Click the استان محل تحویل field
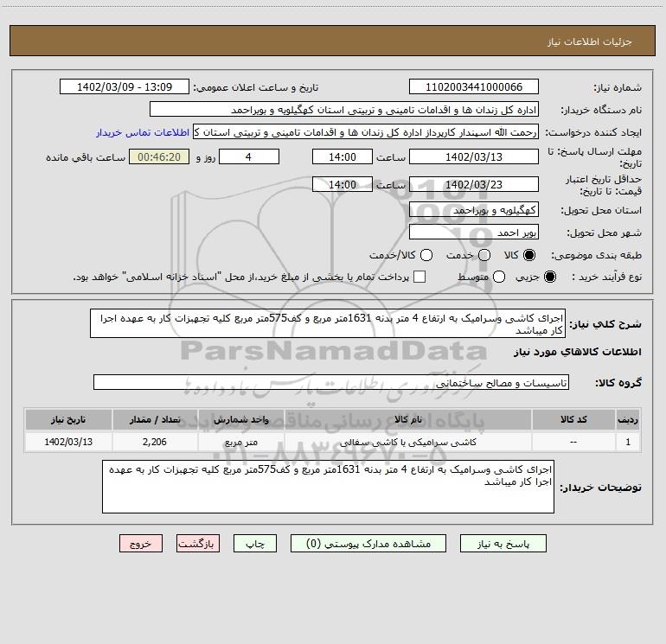 pos(474,209)
